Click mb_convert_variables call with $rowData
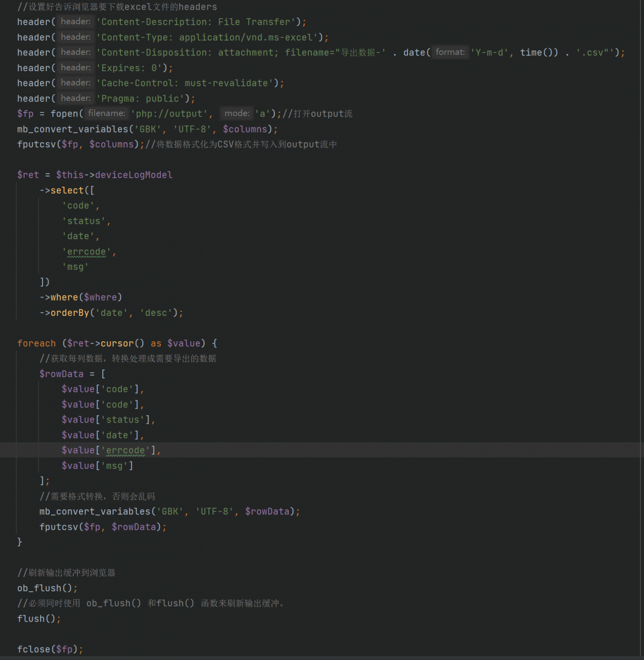This screenshot has width=644, height=660. tap(170, 512)
